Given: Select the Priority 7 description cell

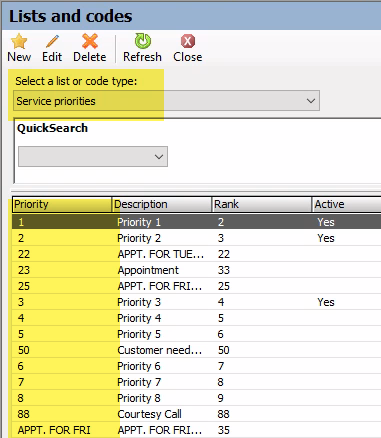Looking at the screenshot, I should pyautogui.click(x=139, y=382).
